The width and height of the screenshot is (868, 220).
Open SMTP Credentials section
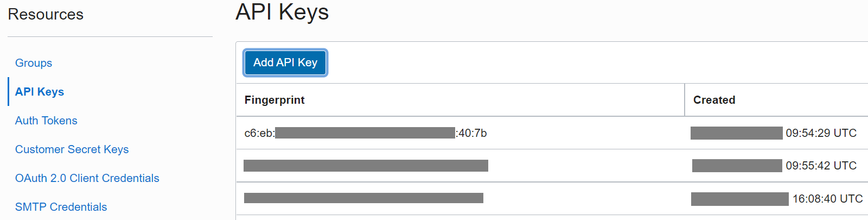61,207
